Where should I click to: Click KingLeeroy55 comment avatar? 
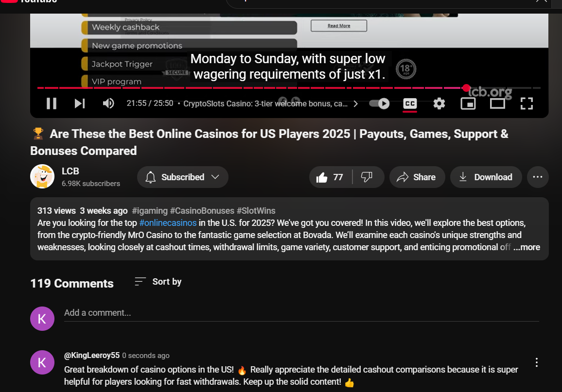click(x=42, y=362)
